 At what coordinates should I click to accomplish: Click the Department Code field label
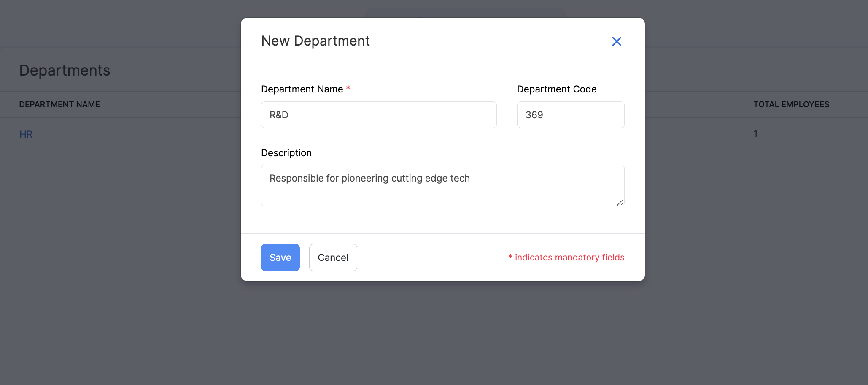point(556,89)
